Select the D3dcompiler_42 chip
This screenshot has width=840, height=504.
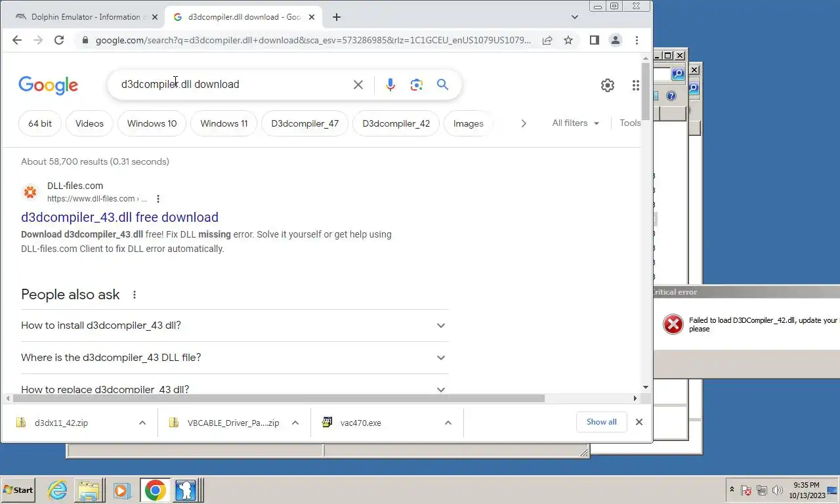point(396,123)
